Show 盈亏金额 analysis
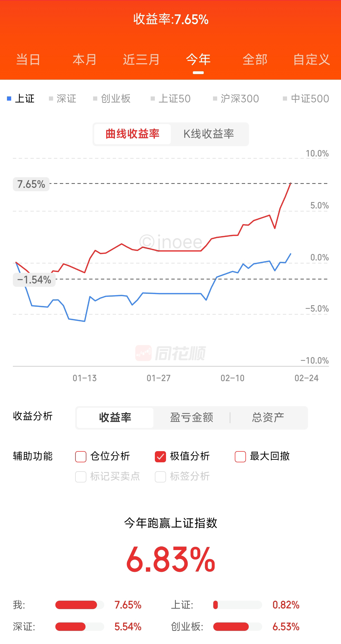 point(192,418)
